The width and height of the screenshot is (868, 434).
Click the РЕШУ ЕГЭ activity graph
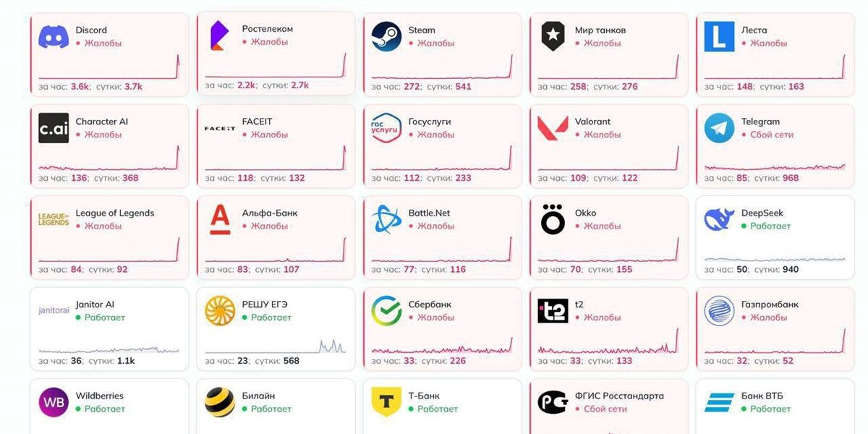[275, 346]
